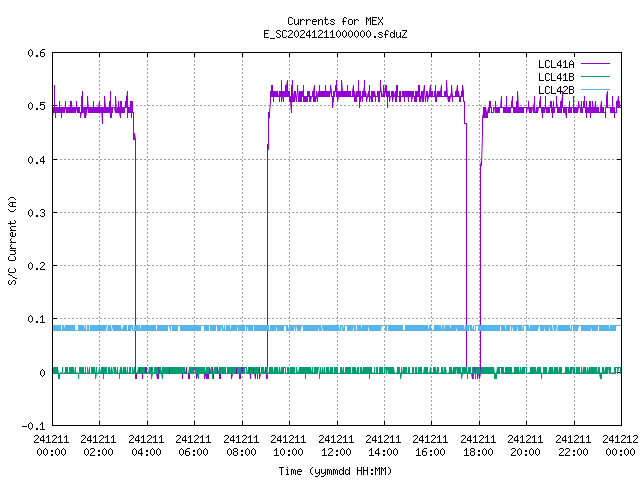
Task: Click the y-axis tick value 0.3
Action: [36, 213]
